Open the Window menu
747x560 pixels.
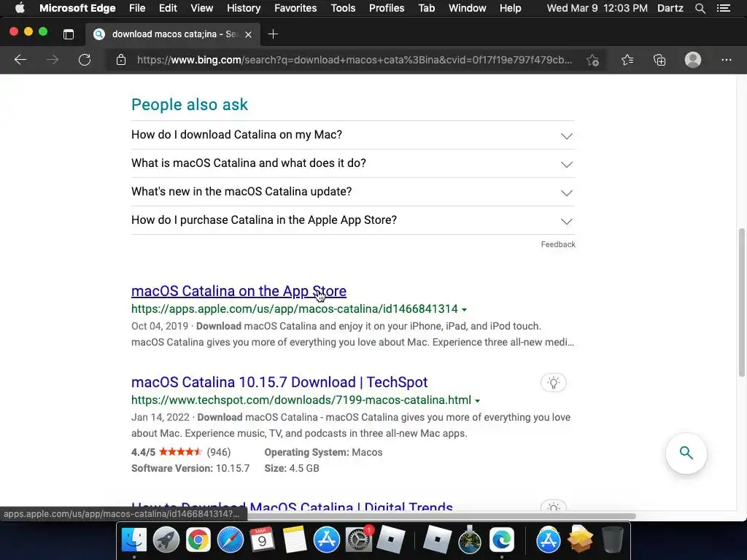pyautogui.click(x=468, y=8)
